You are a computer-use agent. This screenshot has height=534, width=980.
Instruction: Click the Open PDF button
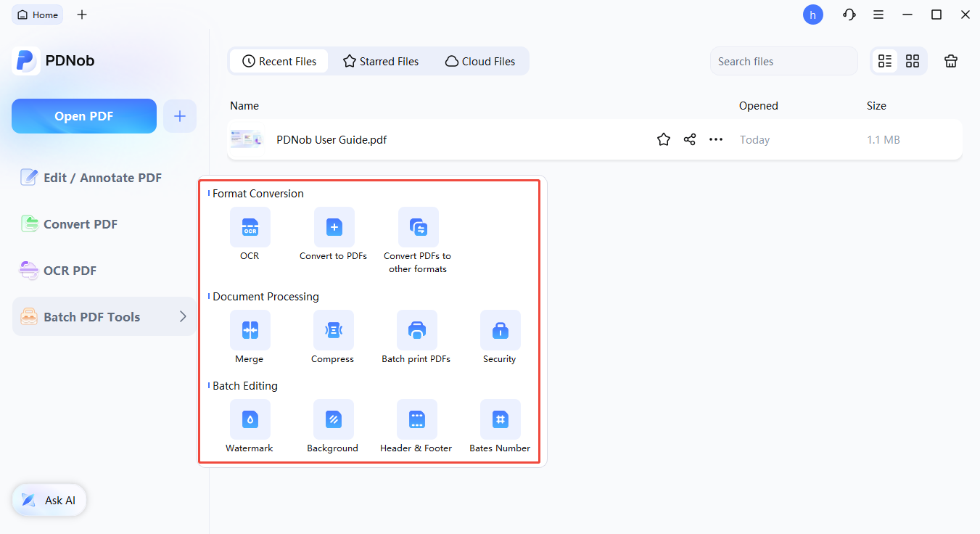[84, 116]
